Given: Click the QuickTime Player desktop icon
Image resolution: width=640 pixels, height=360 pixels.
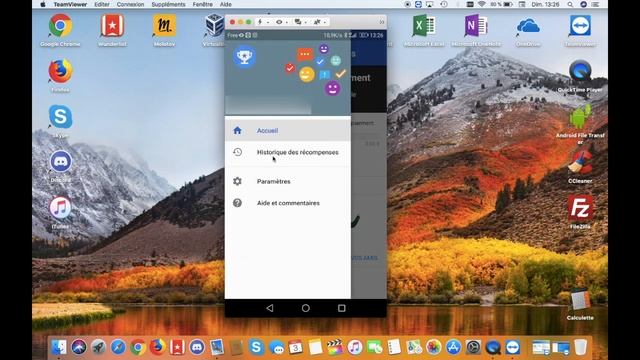Looking at the screenshot, I should [x=580, y=71].
